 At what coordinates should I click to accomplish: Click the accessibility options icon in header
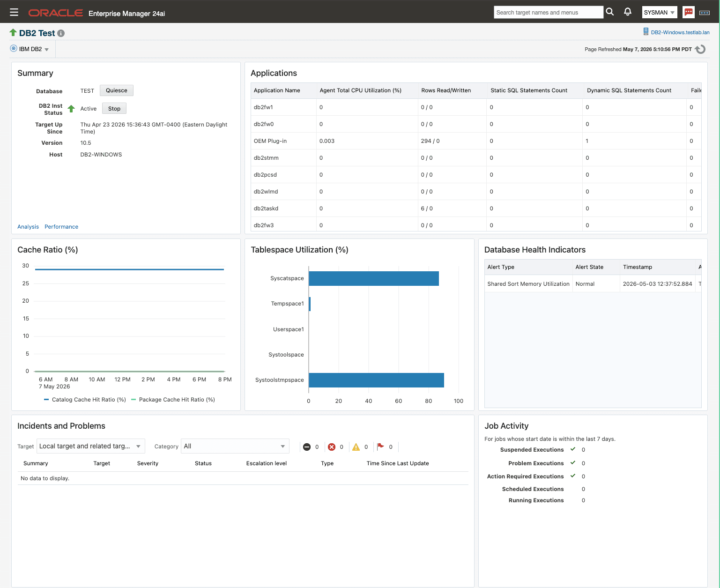pos(705,13)
